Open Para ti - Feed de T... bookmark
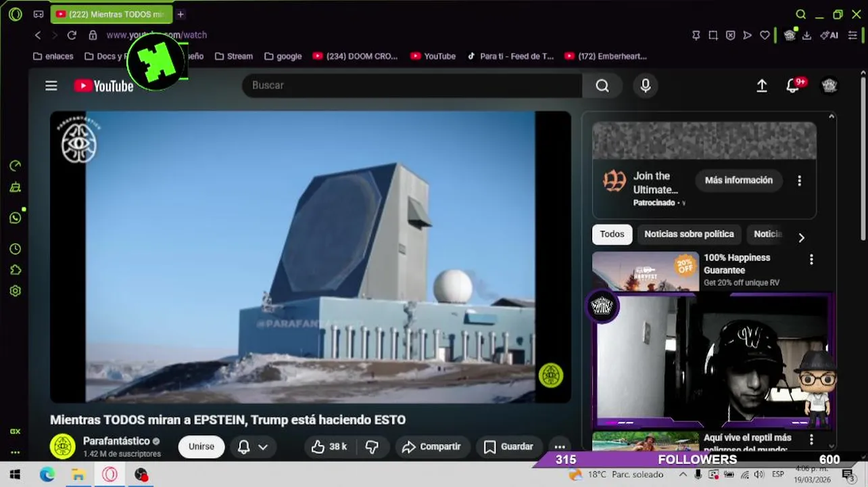The image size is (868, 487). click(x=510, y=56)
